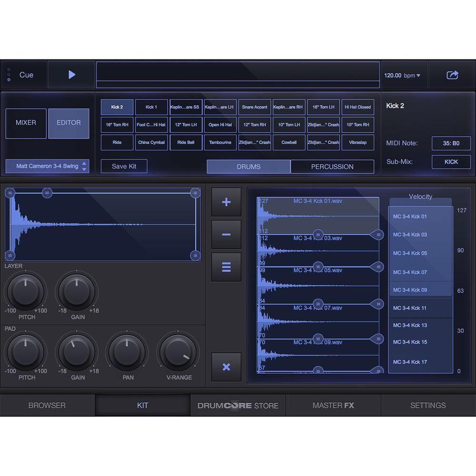This screenshot has width=476, height=476.
Task: Toggle the EDITOR view
Action: (x=69, y=123)
